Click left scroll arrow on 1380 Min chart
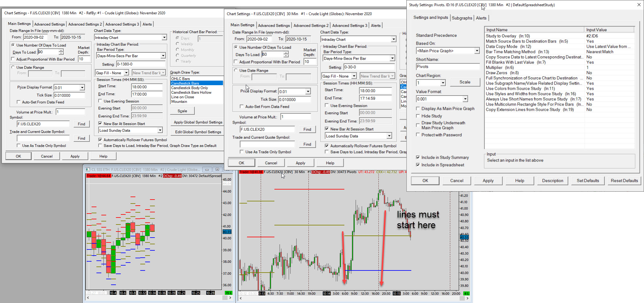 [x=88, y=298]
